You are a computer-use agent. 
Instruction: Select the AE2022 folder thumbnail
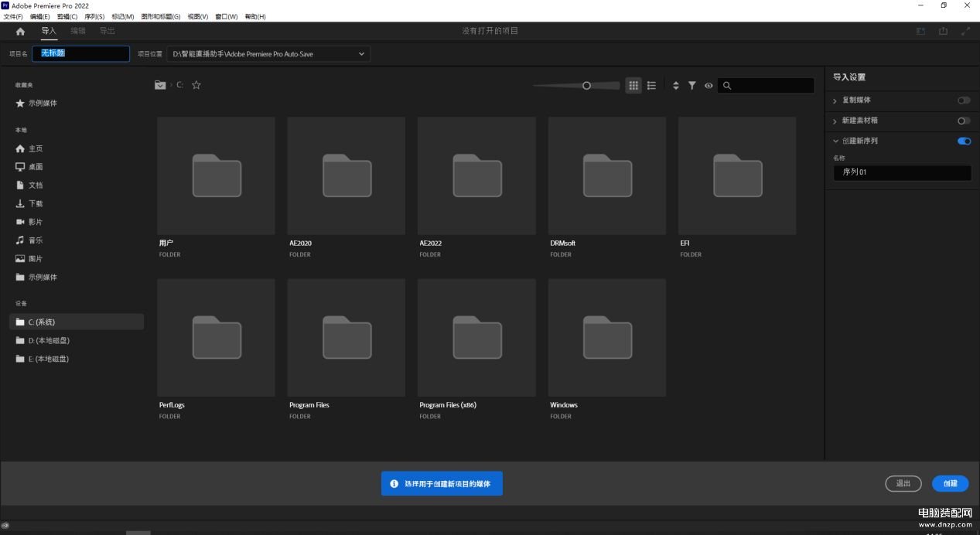coord(476,175)
